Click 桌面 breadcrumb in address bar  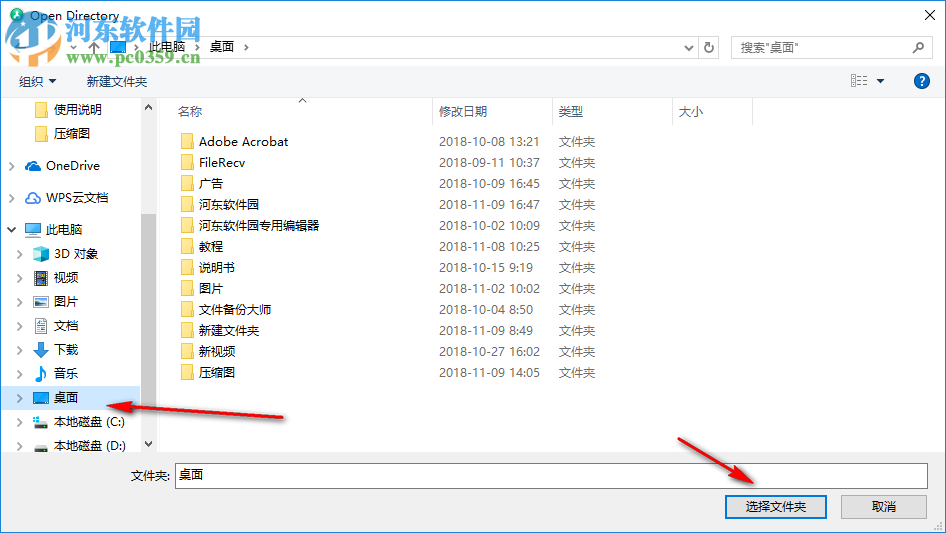pyautogui.click(x=221, y=46)
